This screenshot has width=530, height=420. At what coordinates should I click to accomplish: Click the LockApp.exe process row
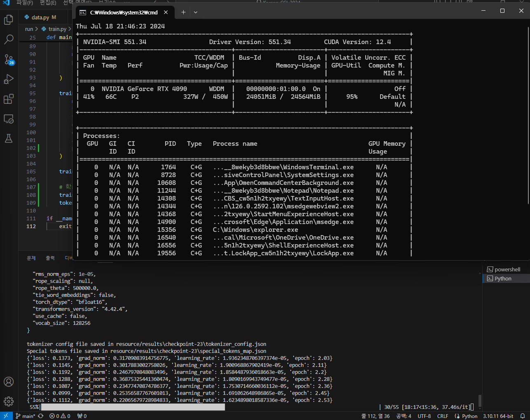[245, 253]
